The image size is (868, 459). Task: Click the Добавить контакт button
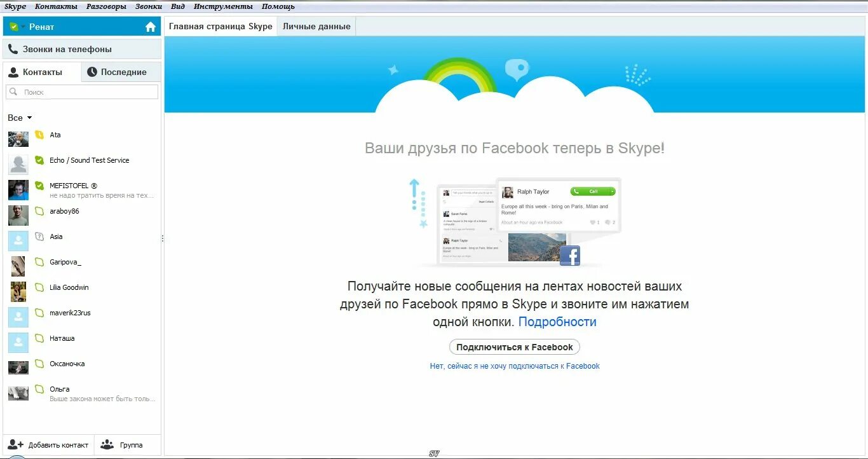point(49,445)
